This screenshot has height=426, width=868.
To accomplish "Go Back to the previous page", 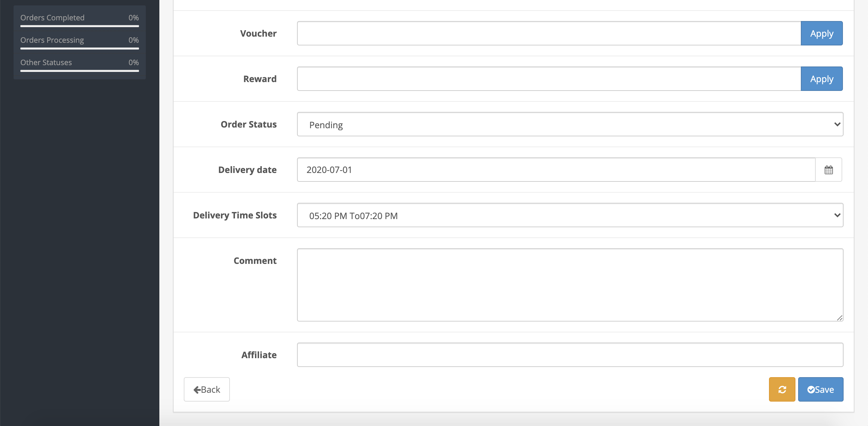I will [207, 389].
